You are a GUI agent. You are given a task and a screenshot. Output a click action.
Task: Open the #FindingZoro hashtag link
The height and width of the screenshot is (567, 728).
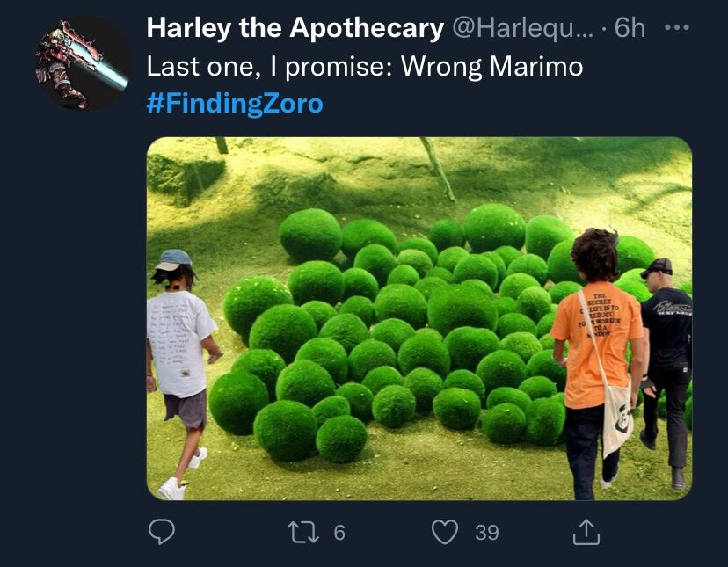235,103
